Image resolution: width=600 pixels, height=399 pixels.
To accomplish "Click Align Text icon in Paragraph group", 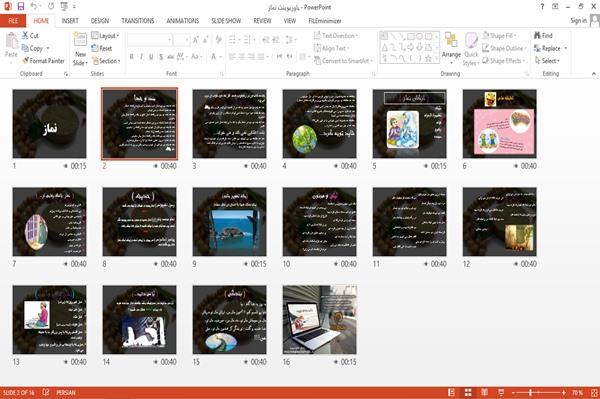I will coord(317,48).
